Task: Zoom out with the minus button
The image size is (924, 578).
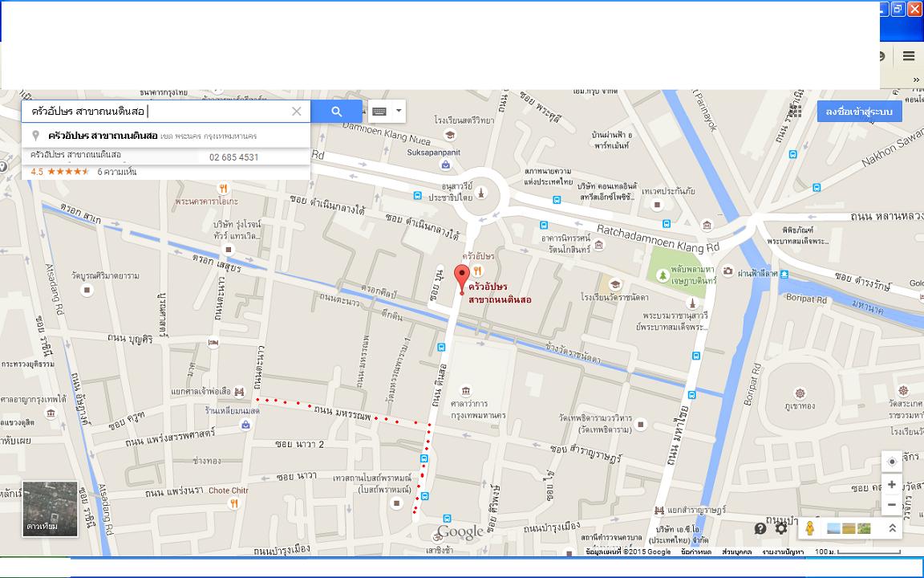Action: 892,505
